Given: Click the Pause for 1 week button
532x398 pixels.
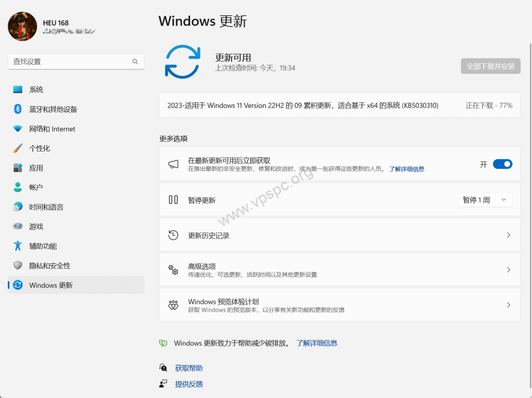Looking at the screenshot, I should click(x=476, y=200).
